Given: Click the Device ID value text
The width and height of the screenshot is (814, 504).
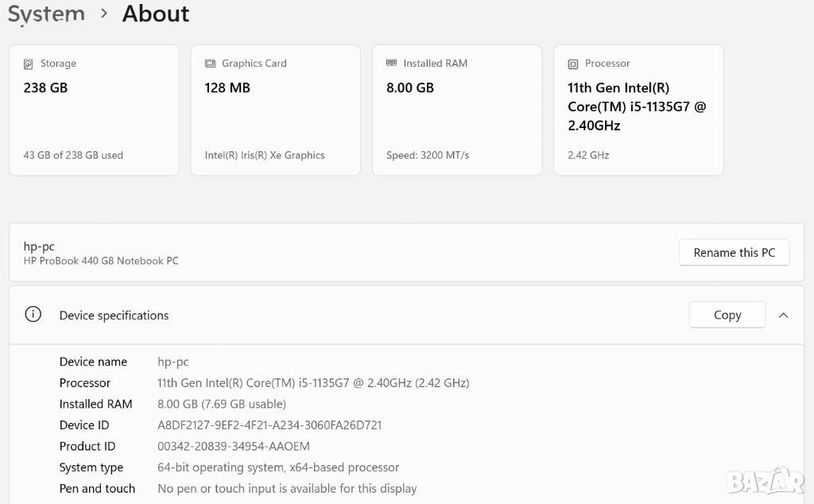Looking at the screenshot, I should tap(269, 425).
